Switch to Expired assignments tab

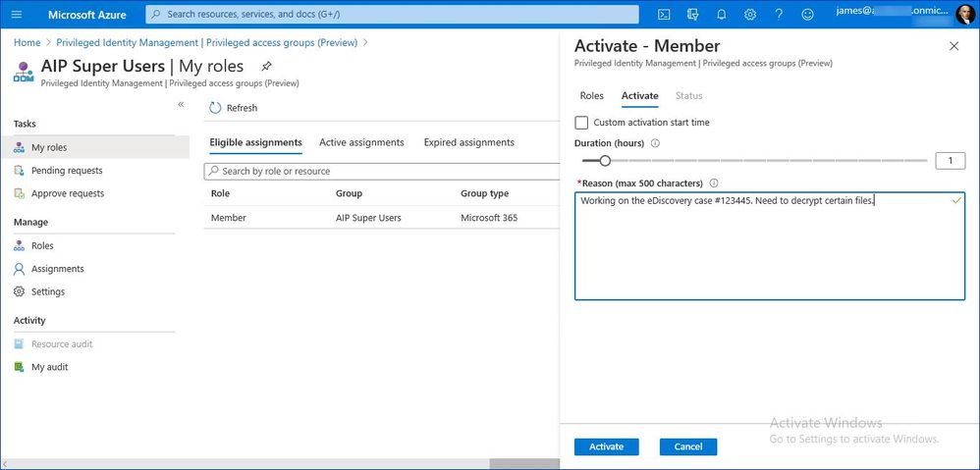(x=468, y=142)
